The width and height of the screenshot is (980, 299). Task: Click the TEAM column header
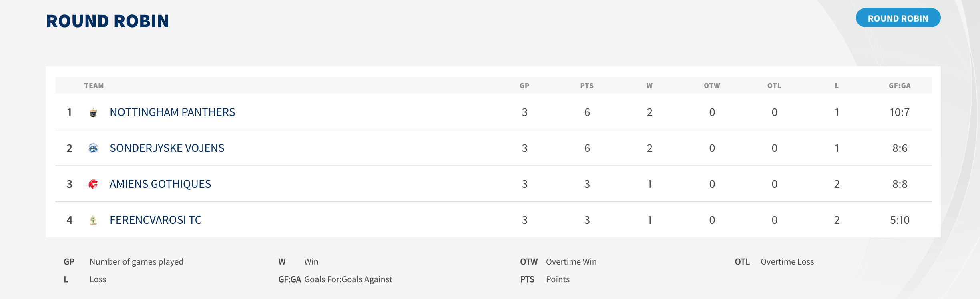coord(94,86)
